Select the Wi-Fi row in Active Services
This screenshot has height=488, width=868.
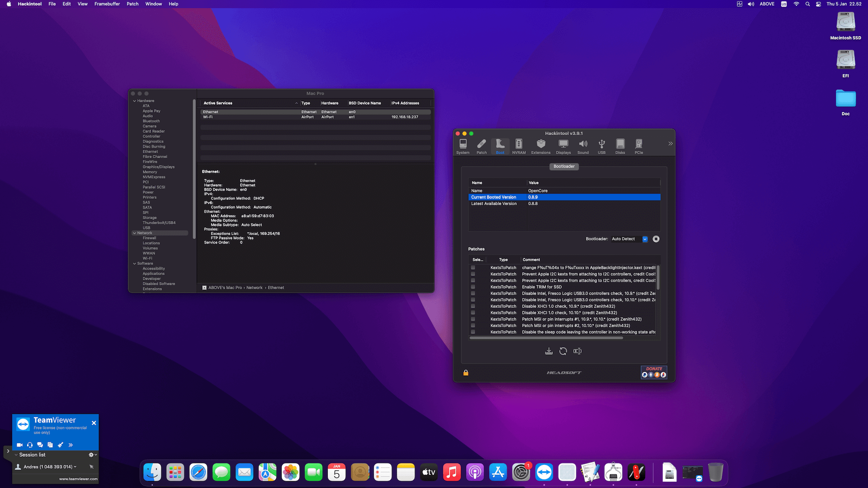coord(315,117)
